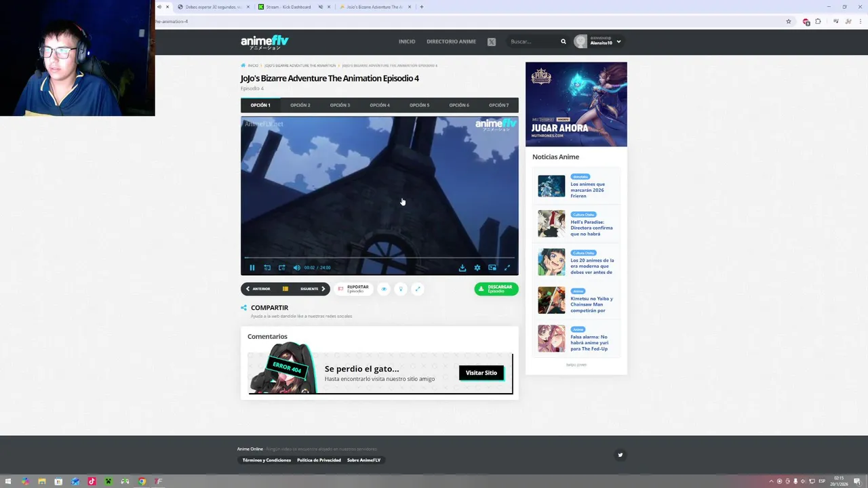
Task: Click Visitar Sitio button
Action: [481, 373]
